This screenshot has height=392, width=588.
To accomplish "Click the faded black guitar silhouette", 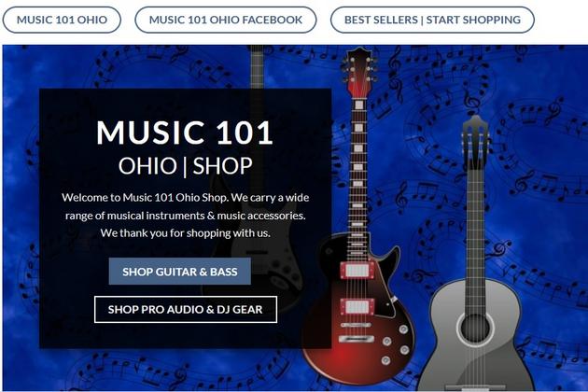I will 259,225.
